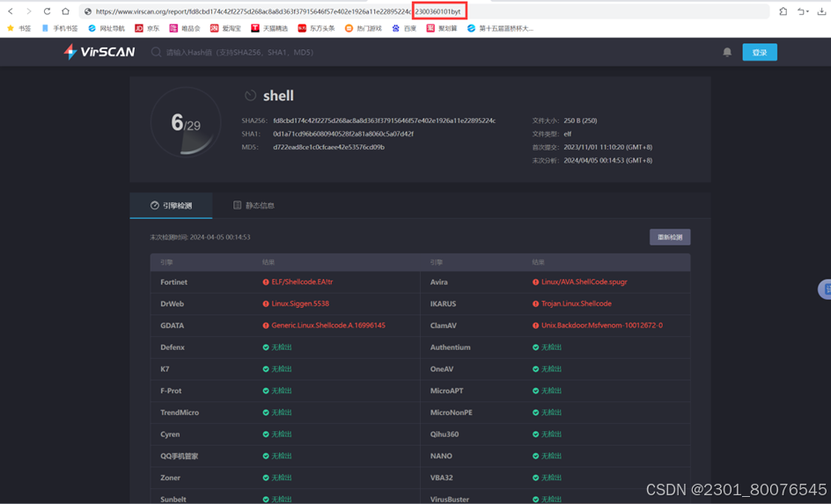Click IKARUS result Trojan.Linux.Shellcode
831x504 pixels.
[576, 303]
